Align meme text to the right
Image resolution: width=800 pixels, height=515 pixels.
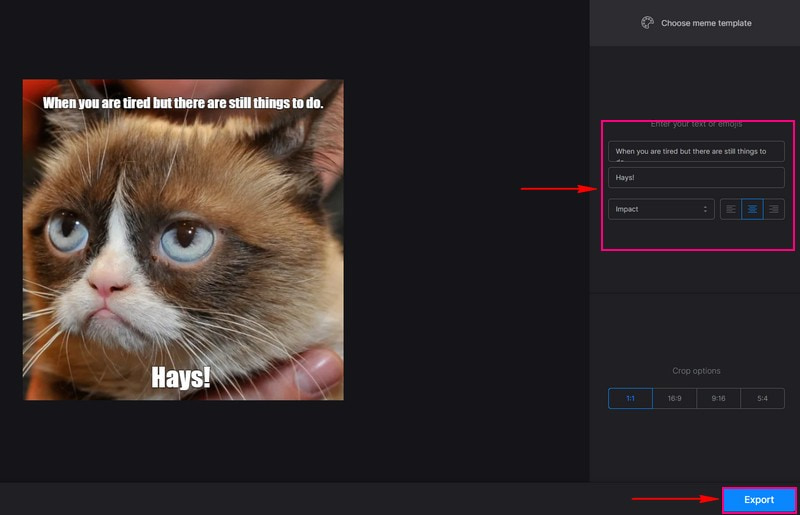(773, 209)
